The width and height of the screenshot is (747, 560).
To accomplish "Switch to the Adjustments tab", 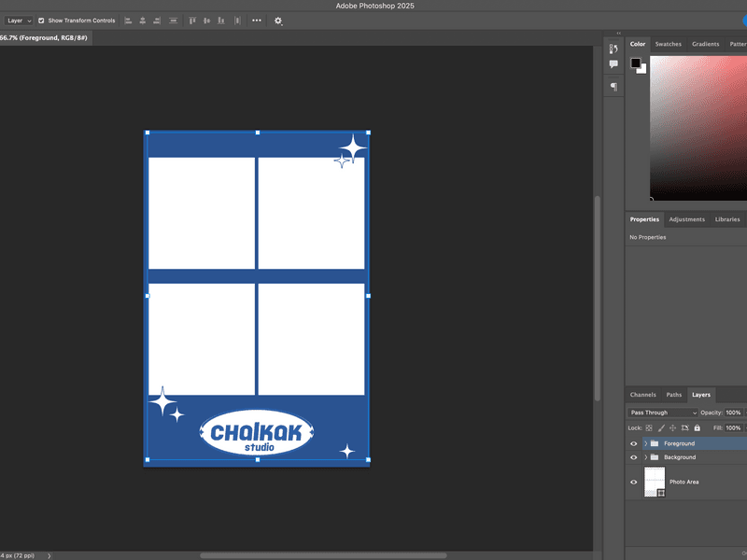I will click(x=686, y=219).
